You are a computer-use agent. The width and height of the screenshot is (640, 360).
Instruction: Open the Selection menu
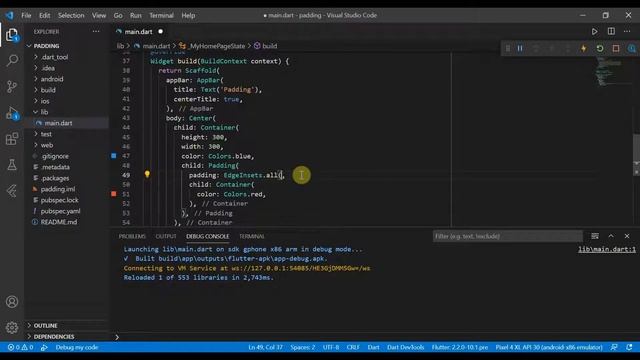[71, 16]
